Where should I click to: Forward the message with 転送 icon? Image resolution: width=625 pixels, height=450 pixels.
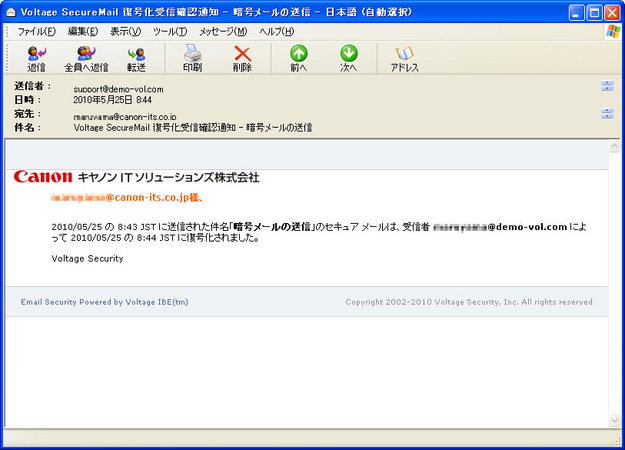click(x=136, y=58)
